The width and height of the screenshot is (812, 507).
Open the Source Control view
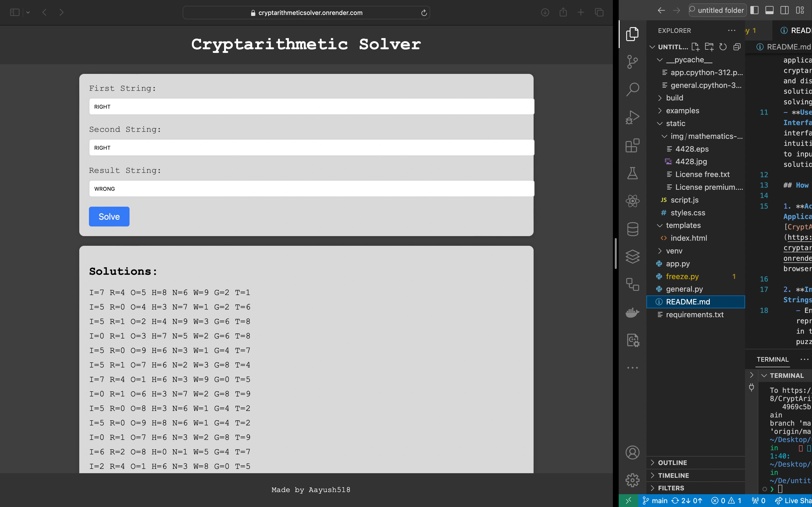point(632,62)
